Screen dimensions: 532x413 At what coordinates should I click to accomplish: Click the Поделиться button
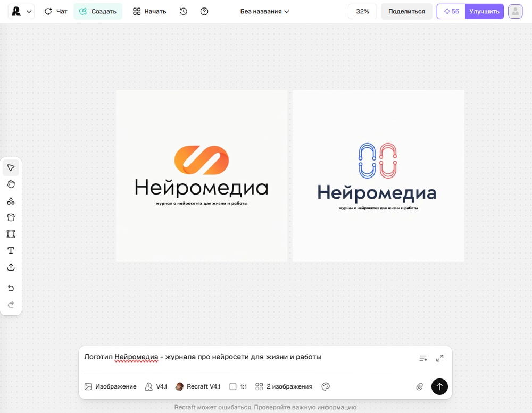coord(406,11)
